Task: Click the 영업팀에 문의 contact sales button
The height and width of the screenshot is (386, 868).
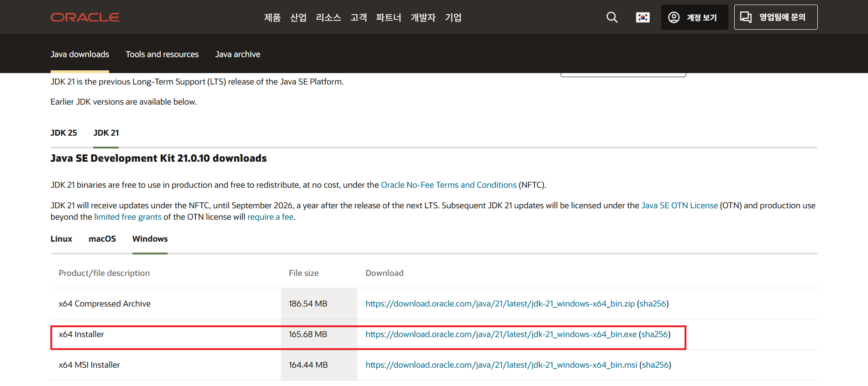Action: pos(775,17)
